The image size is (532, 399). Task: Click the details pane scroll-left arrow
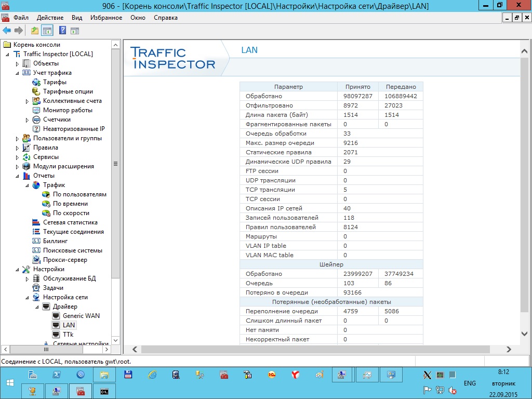coord(135,349)
